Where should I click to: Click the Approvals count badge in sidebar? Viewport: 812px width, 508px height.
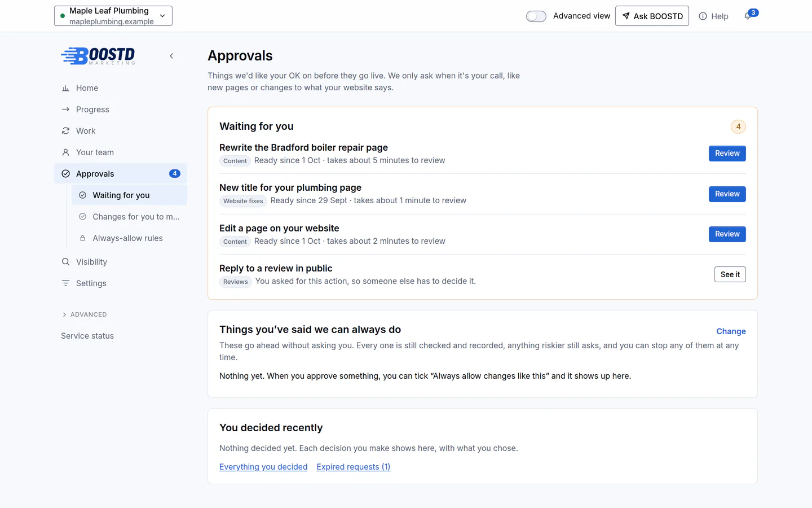point(175,174)
